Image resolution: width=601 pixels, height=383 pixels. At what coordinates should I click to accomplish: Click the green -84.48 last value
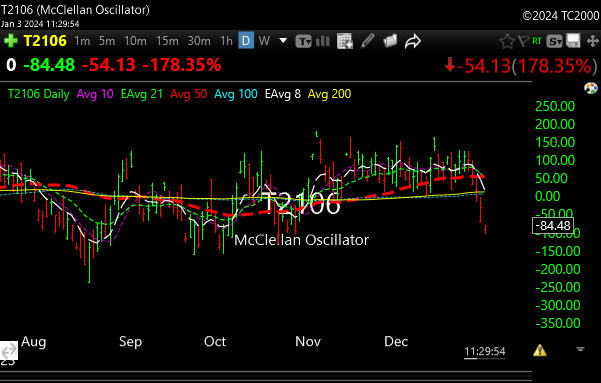pos(49,65)
